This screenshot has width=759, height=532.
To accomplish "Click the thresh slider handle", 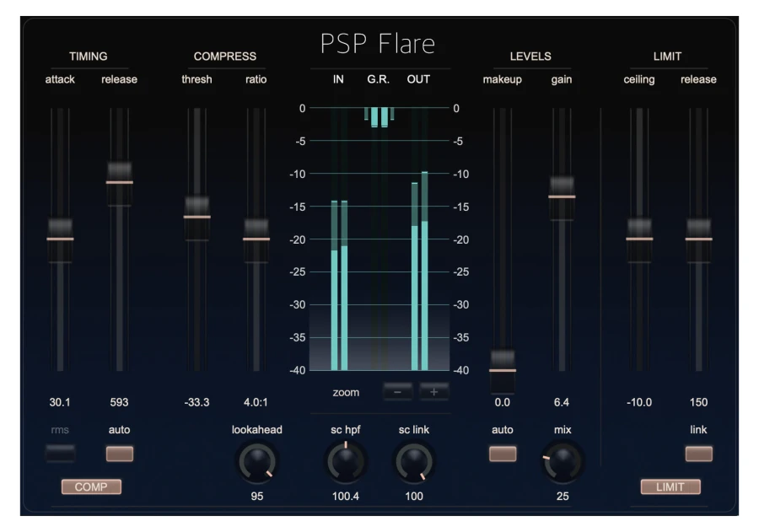I will [197, 217].
